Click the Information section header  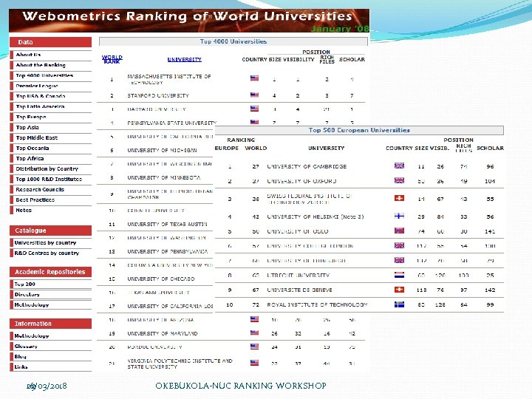[50, 324]
